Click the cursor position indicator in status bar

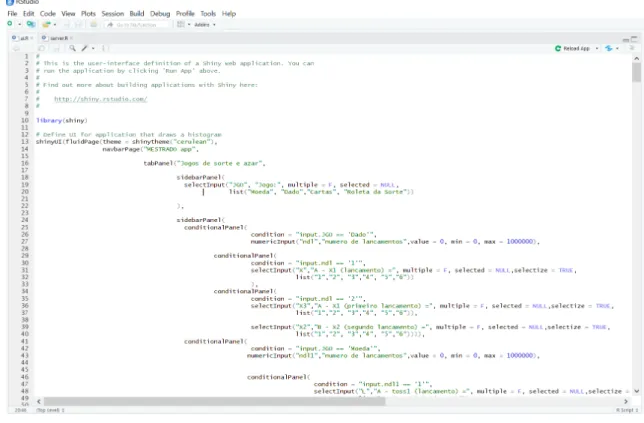click(x=21, y=410)
